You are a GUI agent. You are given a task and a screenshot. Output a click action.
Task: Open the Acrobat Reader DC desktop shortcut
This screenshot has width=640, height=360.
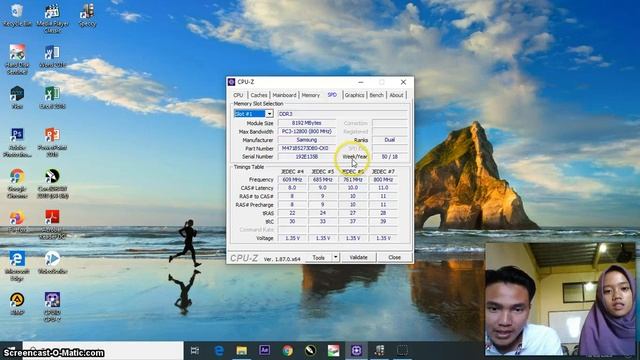tap(52, 224)
